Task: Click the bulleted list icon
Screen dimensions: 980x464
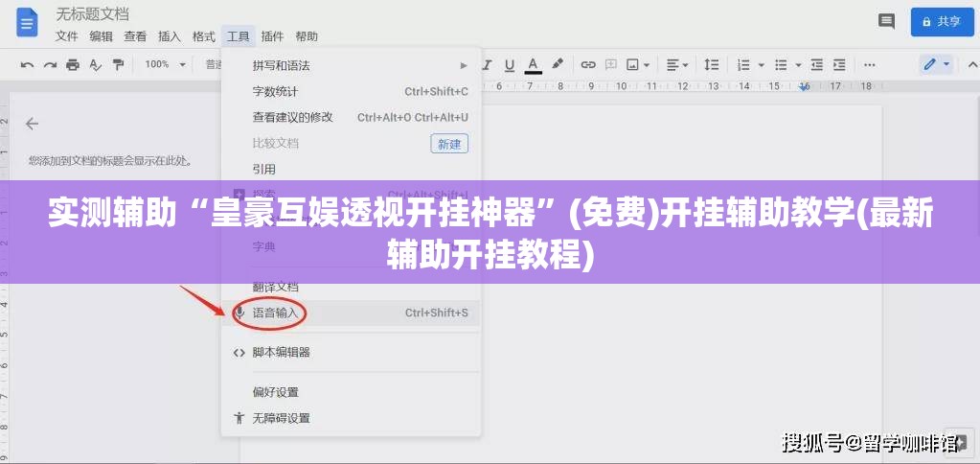Action: (x=781, y=64)
